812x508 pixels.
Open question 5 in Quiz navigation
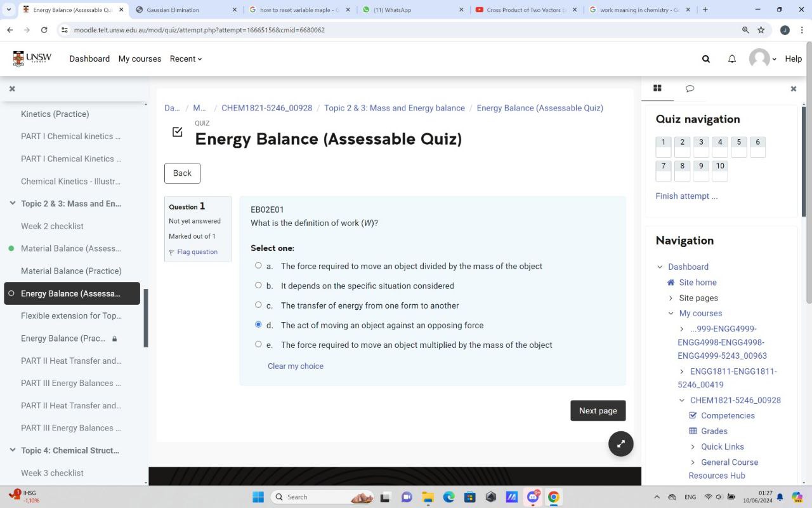pyautogui.click(x=738, y=145)
